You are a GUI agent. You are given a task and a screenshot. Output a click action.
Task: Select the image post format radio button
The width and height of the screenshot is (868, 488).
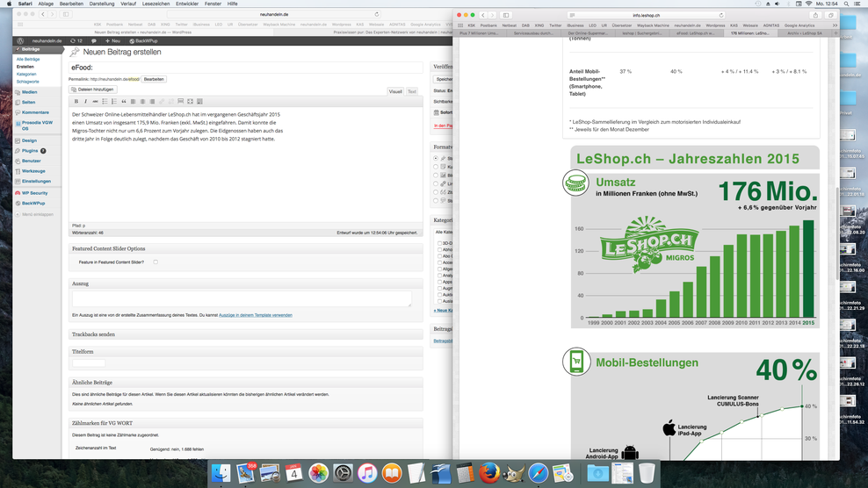click(436, 176)
